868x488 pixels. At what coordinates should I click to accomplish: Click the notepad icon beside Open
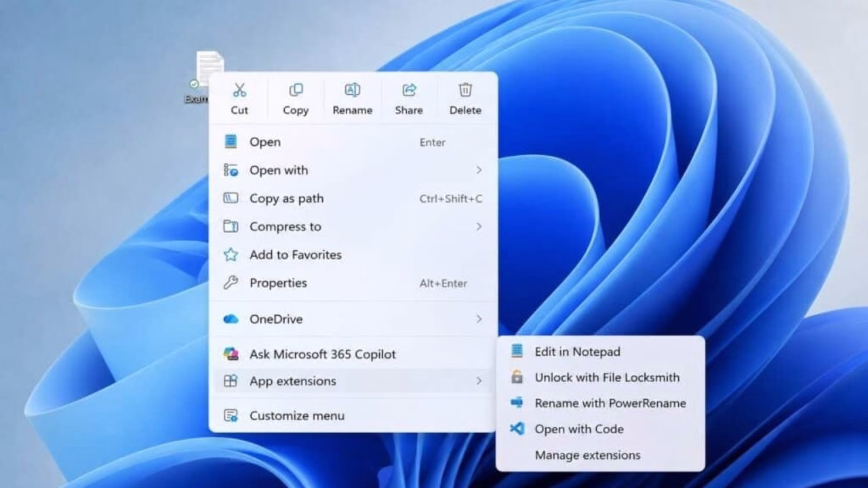(231, 142)
